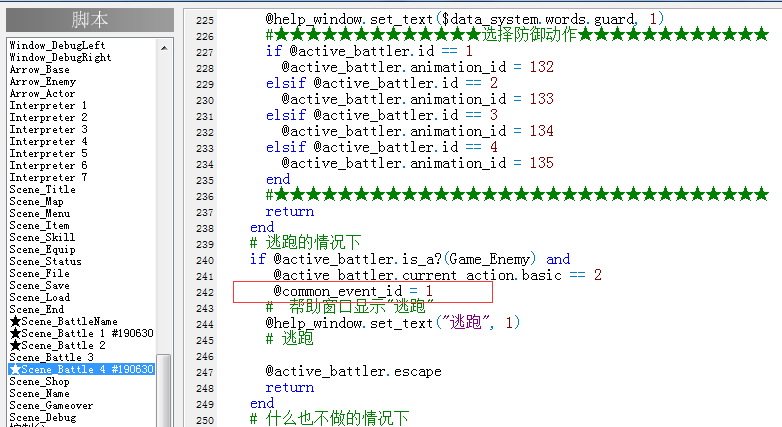This screenshot has height=427, width=782.
Task: Open the Scene_Battle 3 script
Action: click(51, 357)
